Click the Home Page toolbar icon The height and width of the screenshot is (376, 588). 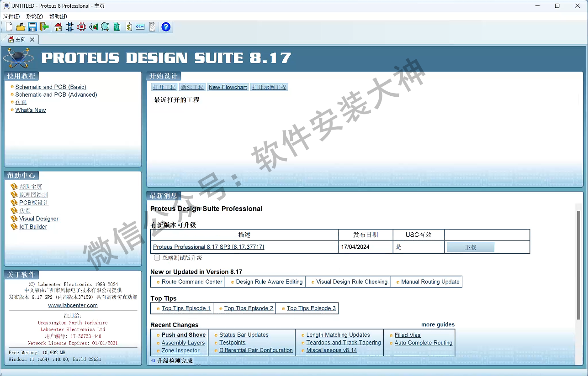[x=58, y=27]
